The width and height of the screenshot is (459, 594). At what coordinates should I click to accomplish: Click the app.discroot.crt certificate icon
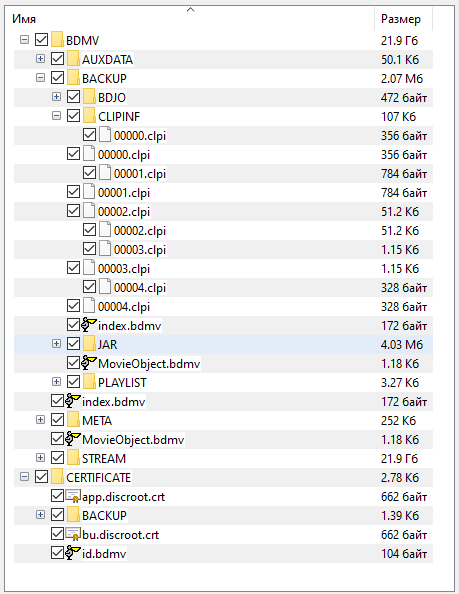click(x=73, y=496)
